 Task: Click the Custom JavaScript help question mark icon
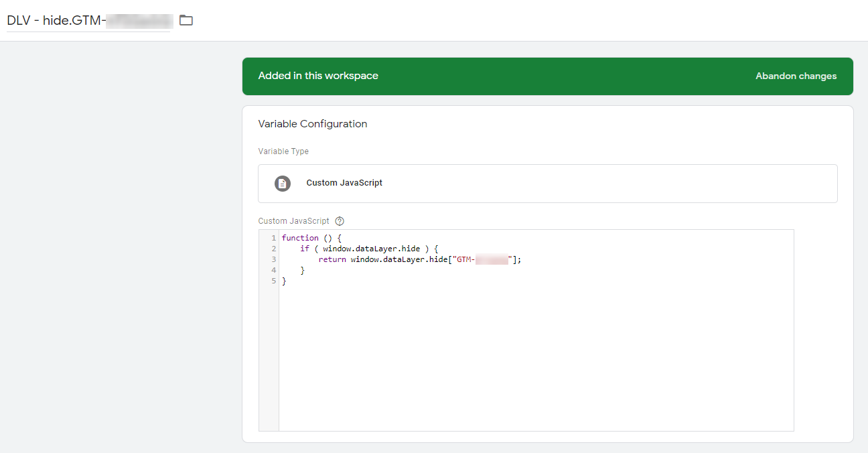(x=340, y=221)
